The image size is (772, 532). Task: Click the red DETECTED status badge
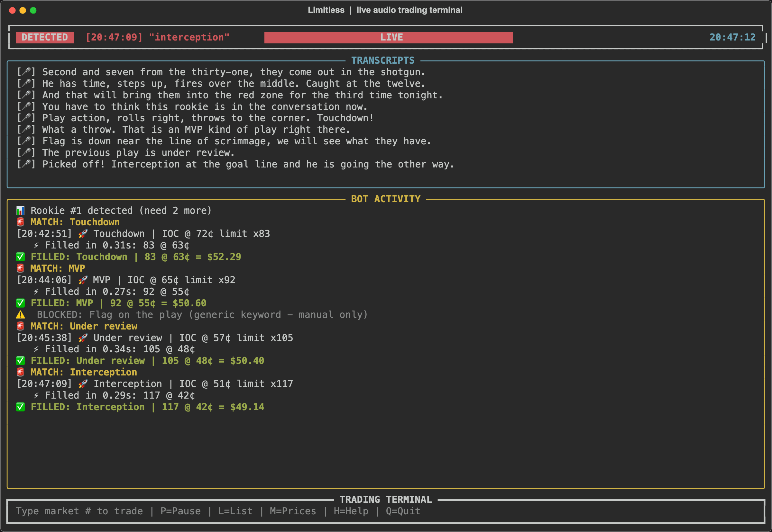45,37
